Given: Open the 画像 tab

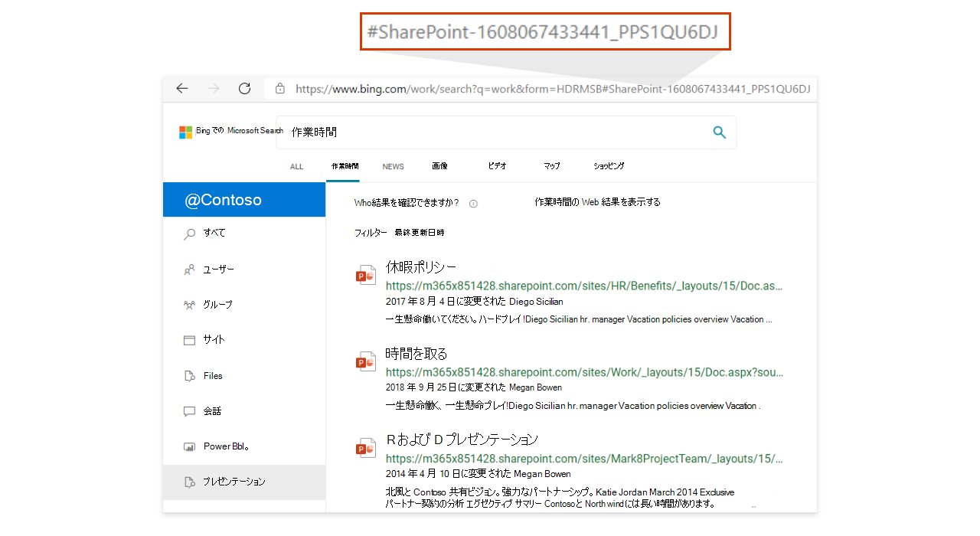Looking at the screenshot, I should click(x=439, y=166).
